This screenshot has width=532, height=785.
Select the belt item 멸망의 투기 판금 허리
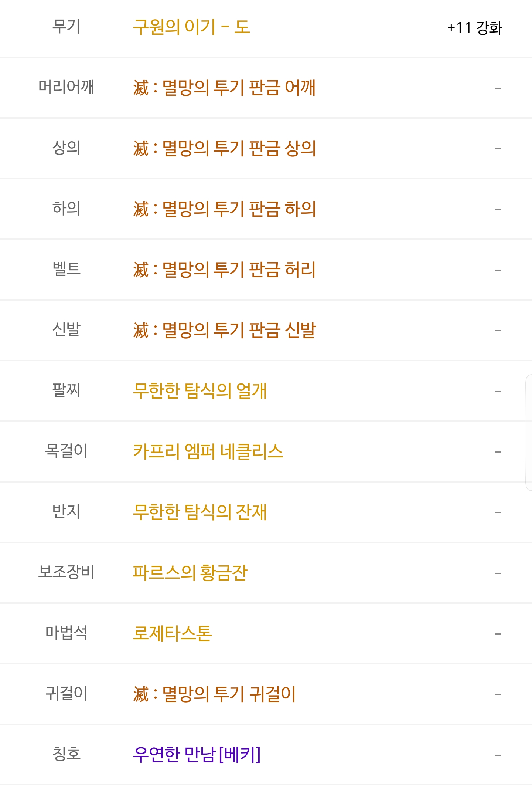(x=224, y=270)
